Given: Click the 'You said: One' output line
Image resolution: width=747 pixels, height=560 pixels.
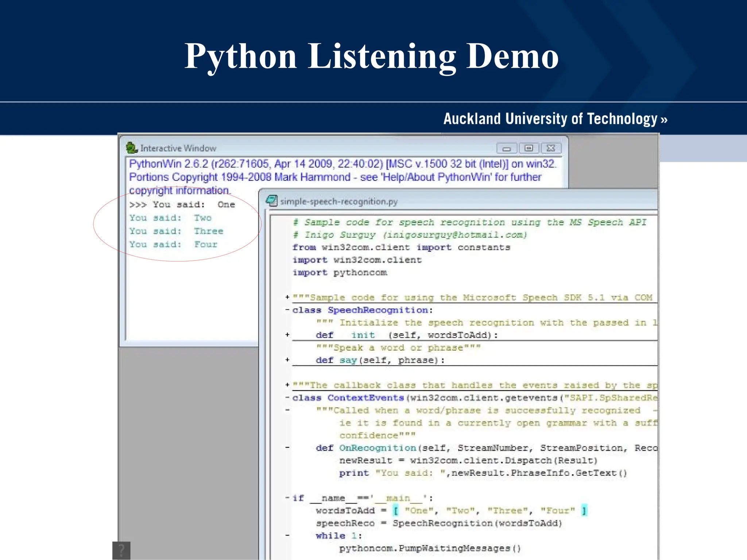Looking at the screenshot, I should click(182, 205).
